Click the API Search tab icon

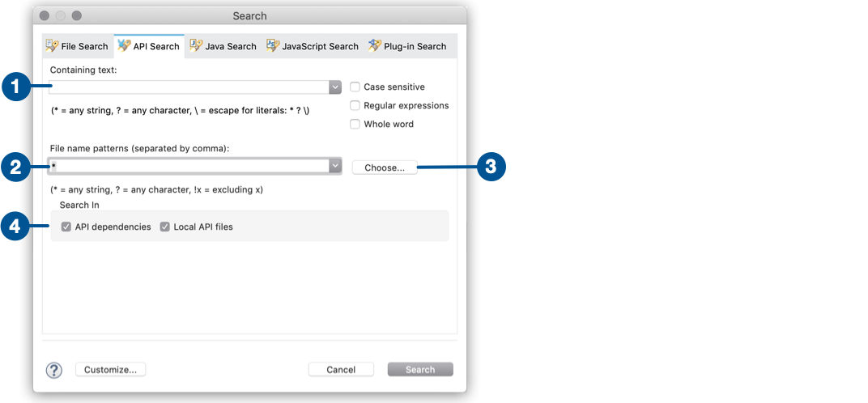124,46
